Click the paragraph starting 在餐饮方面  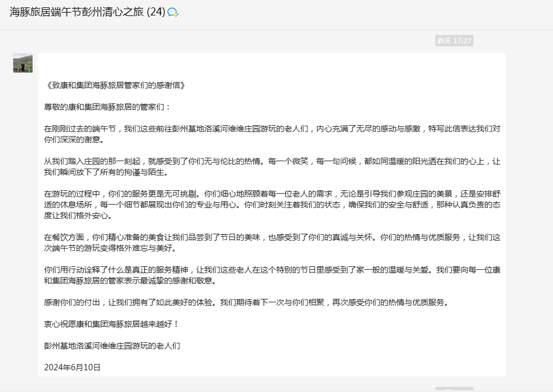272,243
